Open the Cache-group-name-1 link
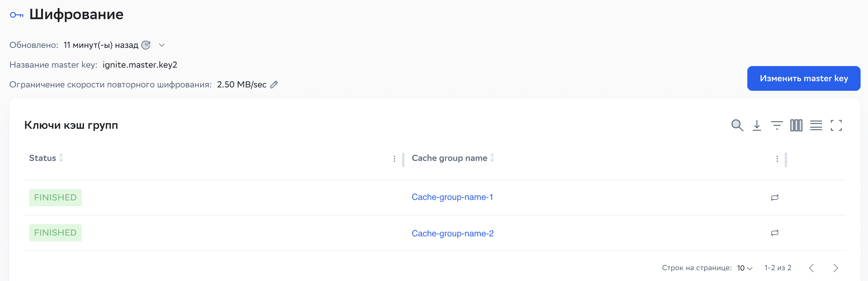Screen dimensions: 868x281 pos(452,197)
